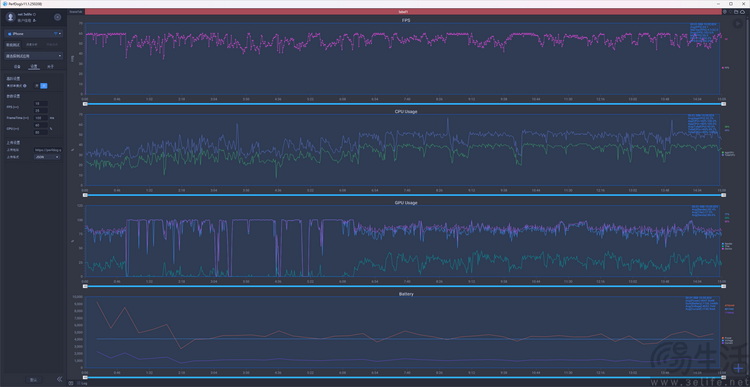Screen dimensions: 750x387
Task: Click the GPU Usage timeline left slider handle
Action: [x=85, y=286]
